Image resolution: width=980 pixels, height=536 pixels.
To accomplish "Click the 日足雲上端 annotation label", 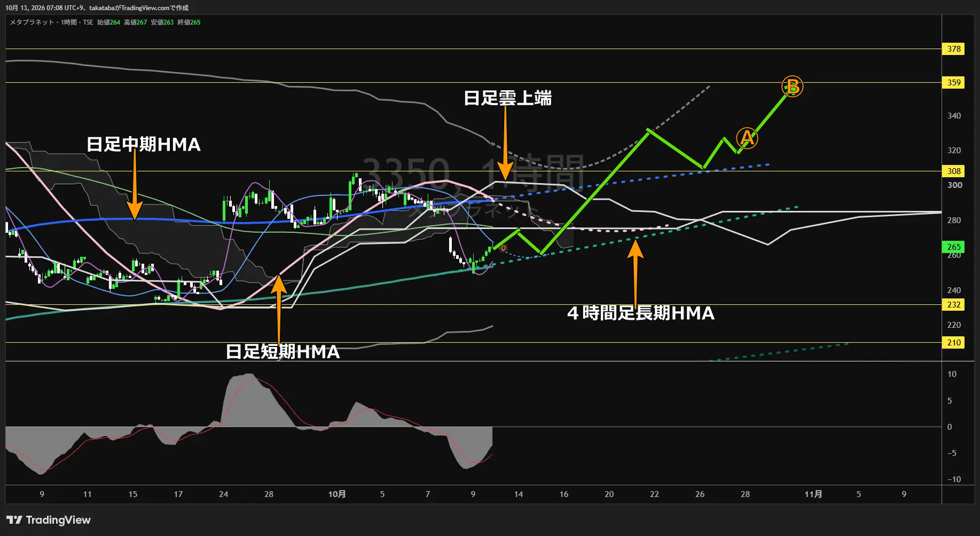I will [508, 98].
